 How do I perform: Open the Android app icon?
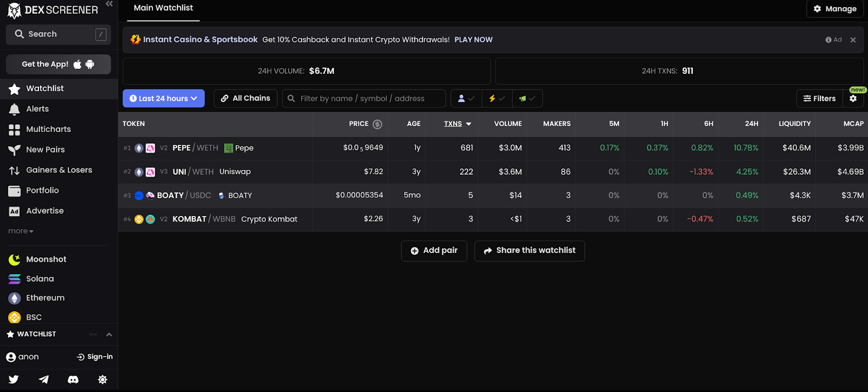(90, 64)
